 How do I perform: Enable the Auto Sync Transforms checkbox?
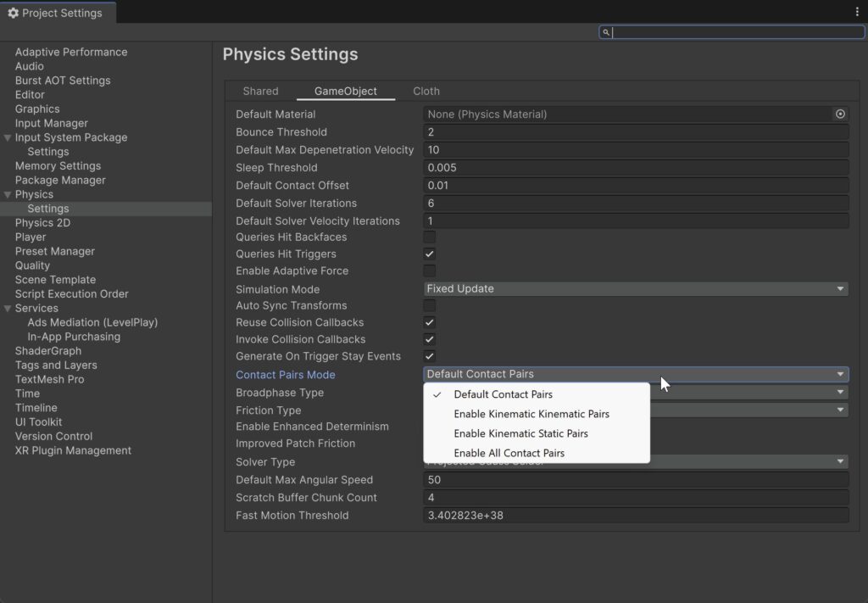(430, 305)
